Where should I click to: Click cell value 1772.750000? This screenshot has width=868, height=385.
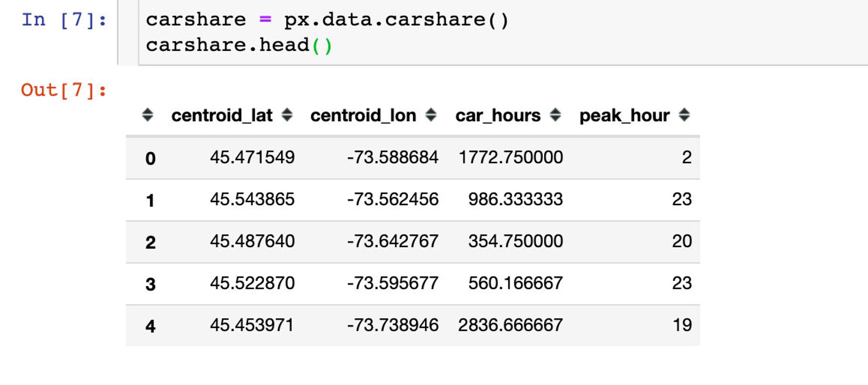point(511,157)
